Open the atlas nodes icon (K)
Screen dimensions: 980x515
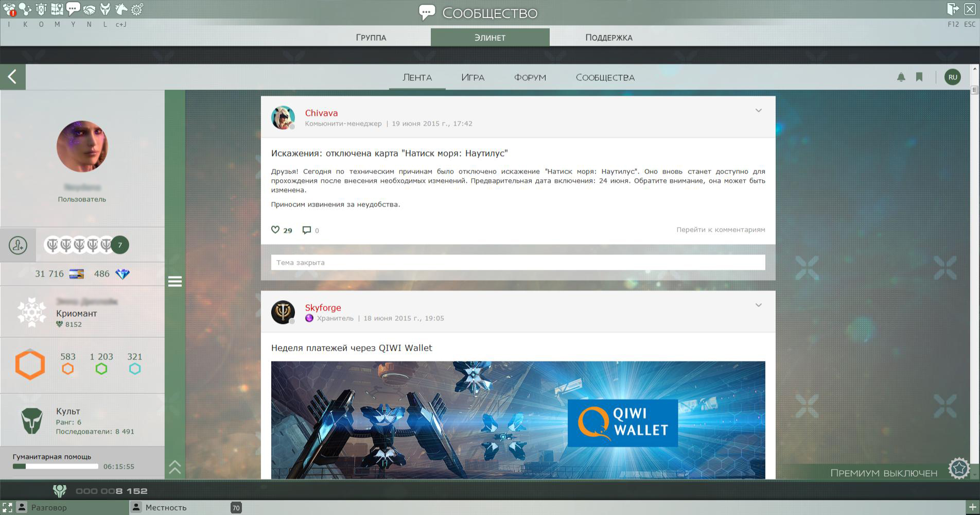25,9
